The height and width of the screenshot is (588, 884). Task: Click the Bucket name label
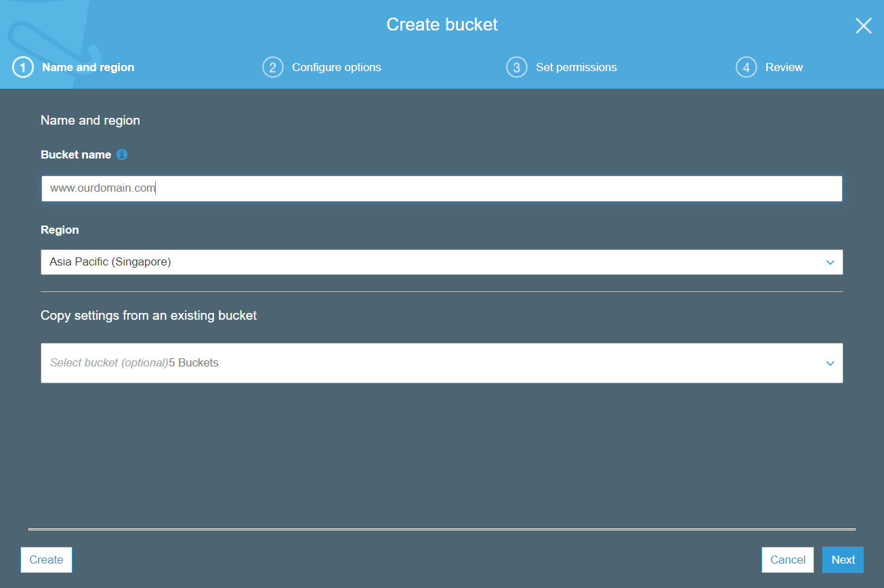pyautogui.click(x=76, y=154)
